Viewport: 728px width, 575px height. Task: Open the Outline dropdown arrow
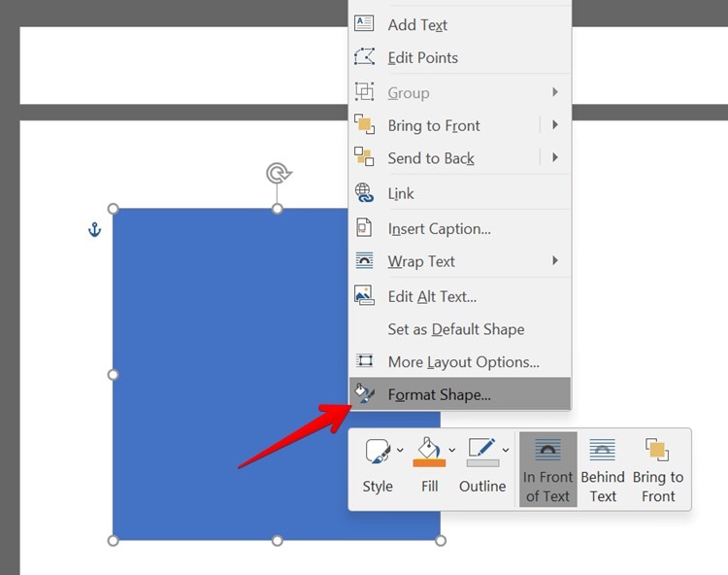pyautogui.click(x=506, y=450)
